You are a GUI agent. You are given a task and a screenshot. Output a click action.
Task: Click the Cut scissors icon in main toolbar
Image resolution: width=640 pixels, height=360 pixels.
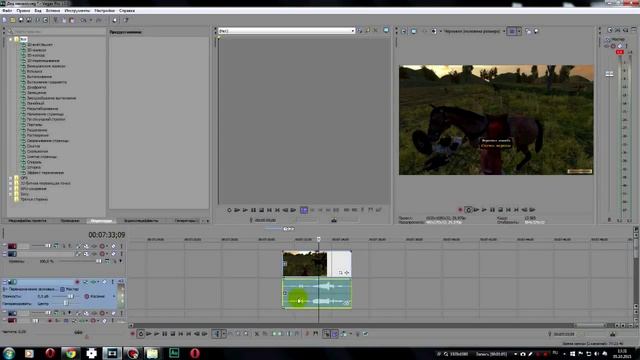click(x=56, y=20)
